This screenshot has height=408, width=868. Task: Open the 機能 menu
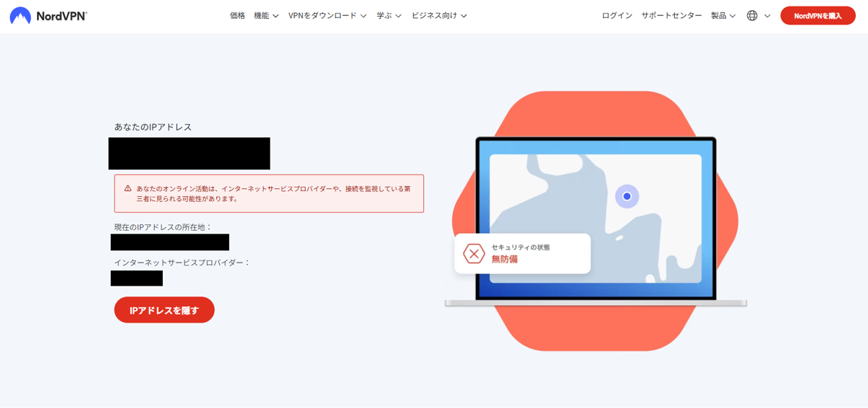pos(266,15)
